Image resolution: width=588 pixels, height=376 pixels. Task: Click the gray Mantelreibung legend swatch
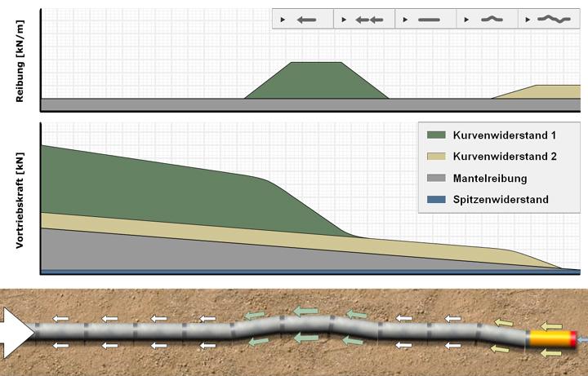437,178
